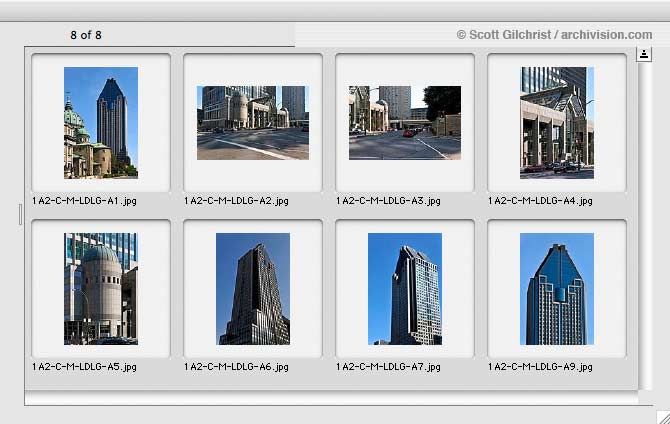
Task: Open the 1A2-C-M-LDLG-A3.jpg street photo thumbnail
Action: pos(405,123)
